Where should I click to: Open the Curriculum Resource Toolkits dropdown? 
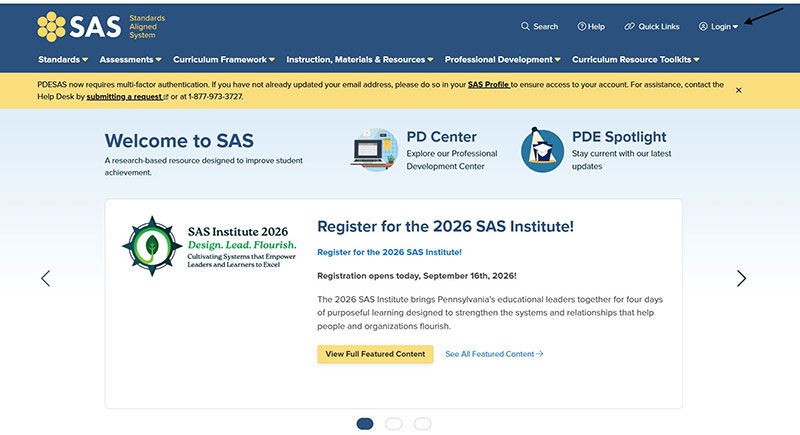[636, 60]
